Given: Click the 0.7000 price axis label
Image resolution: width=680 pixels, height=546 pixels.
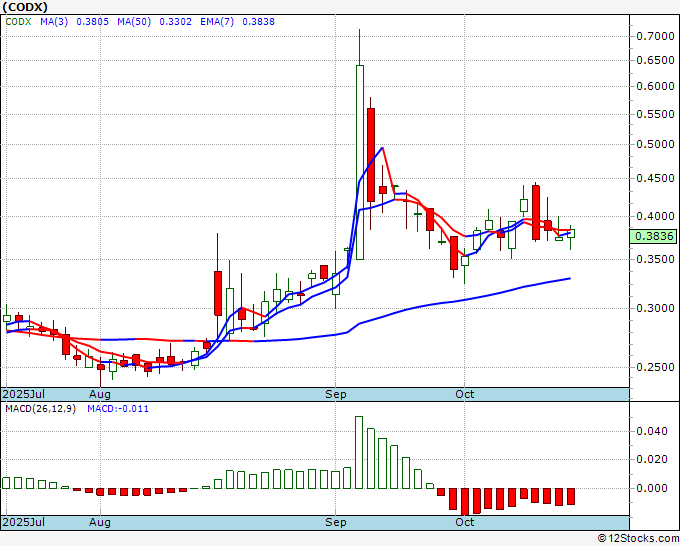Looking at the screenshot, I should (x=655, y=36).
